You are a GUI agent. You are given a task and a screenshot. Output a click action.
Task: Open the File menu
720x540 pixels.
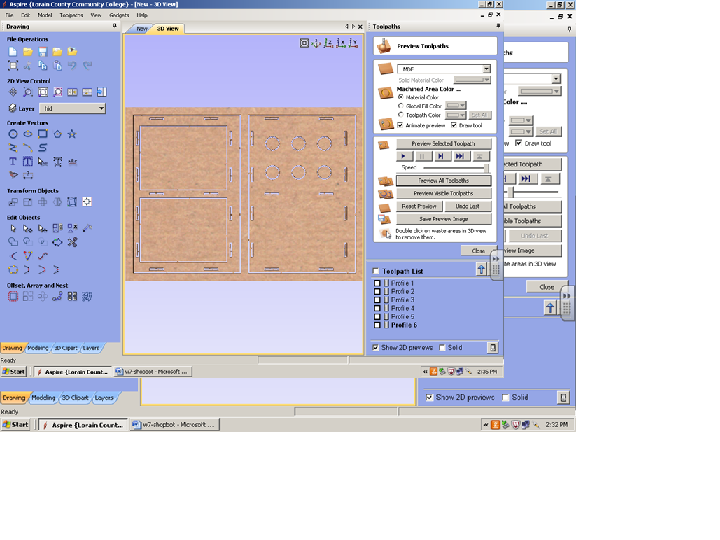point(9,15)
